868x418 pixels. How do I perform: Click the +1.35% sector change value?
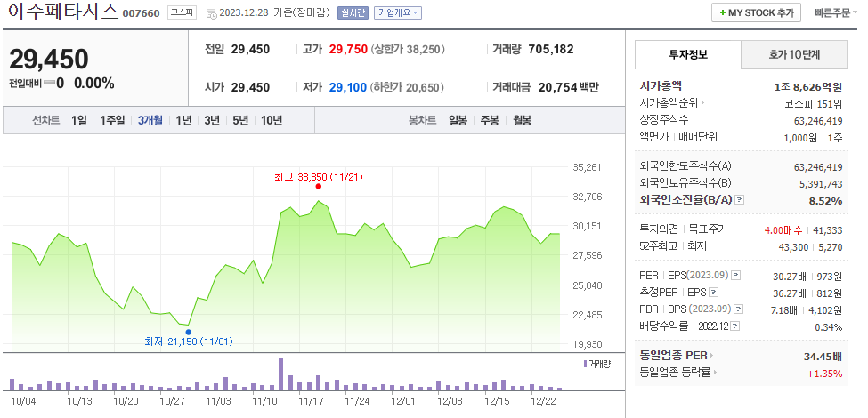pyautogui.click(x=824, y=374)
